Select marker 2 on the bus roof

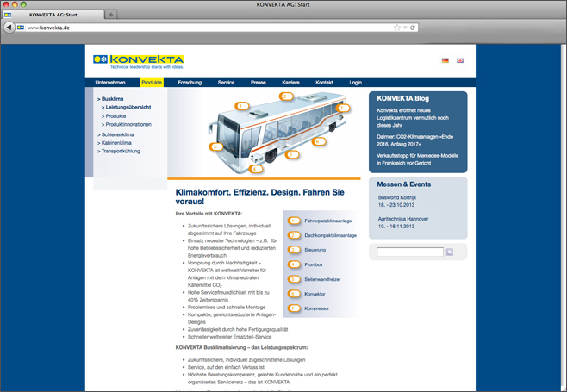tap(285, 96)
